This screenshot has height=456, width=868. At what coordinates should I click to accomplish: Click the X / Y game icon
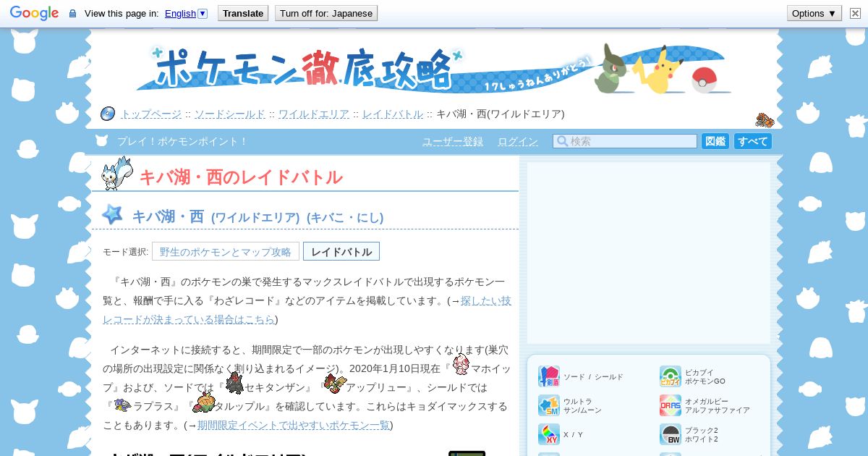point(549,434)
